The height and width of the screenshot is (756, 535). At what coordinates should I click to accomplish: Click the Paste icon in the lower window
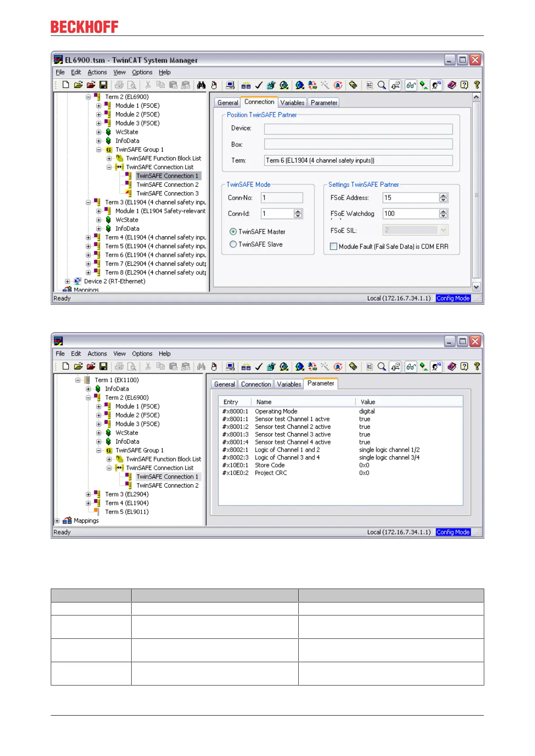173,366
